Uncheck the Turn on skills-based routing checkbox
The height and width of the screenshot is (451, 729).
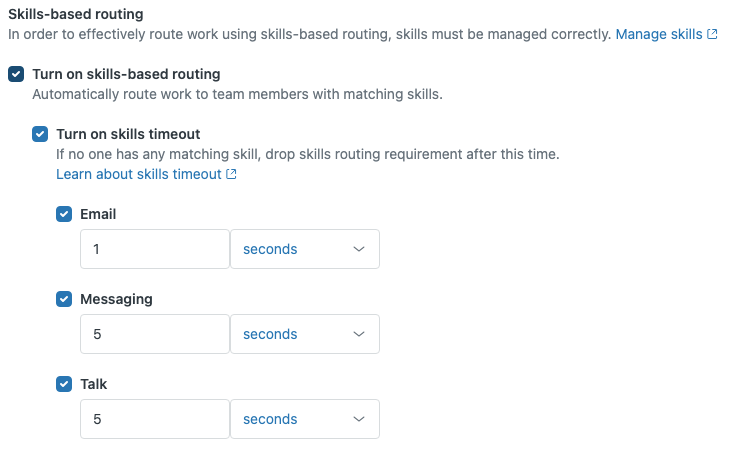tap(15, 74)
